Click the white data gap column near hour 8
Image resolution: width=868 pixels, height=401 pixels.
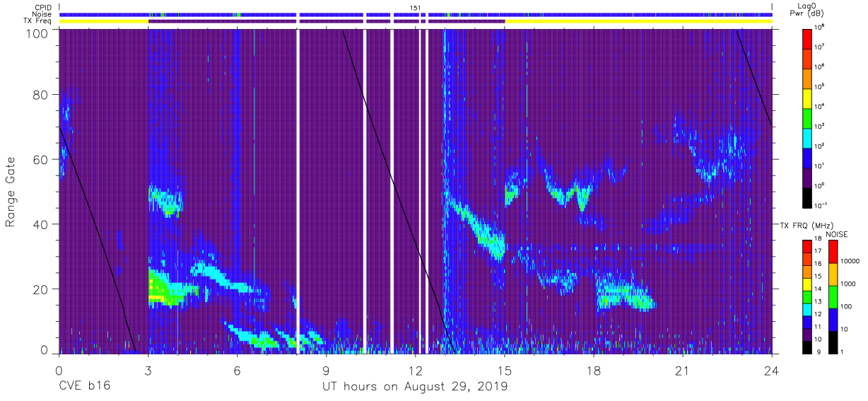[x=298, y=191]
